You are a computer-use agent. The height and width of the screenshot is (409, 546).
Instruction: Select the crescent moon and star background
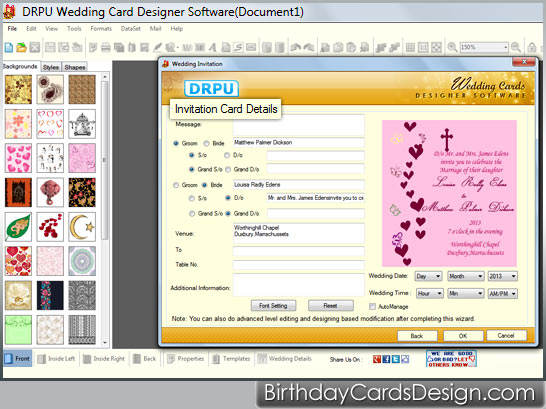(x=82, y=227)
